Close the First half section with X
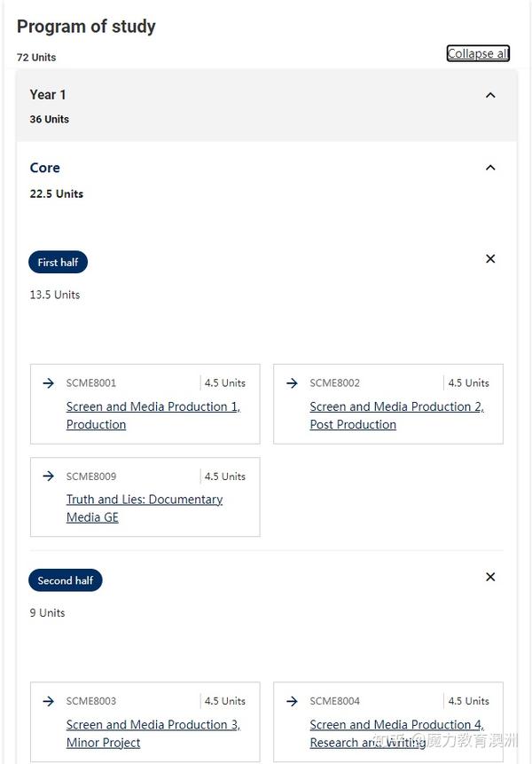Image resolution: width=532 pixels, height=764 pixels. pos(490,259)
